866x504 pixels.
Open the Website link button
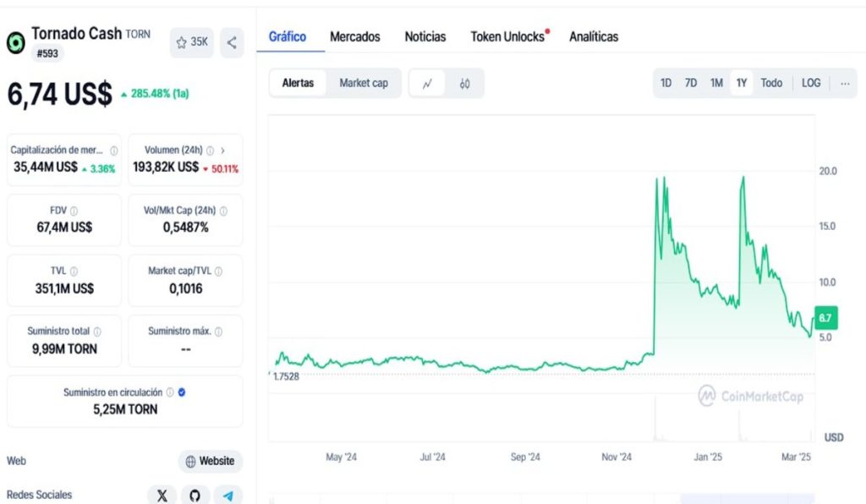coord(210,461)
